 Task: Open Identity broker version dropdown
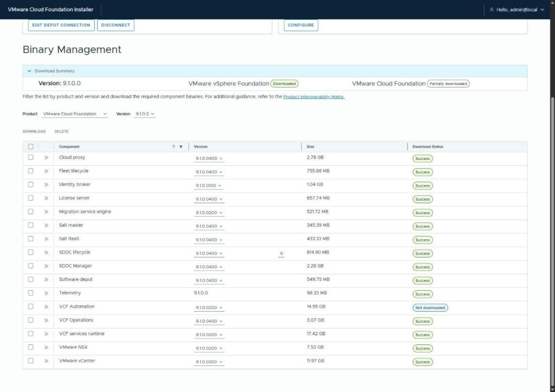[x=209, y=186]
